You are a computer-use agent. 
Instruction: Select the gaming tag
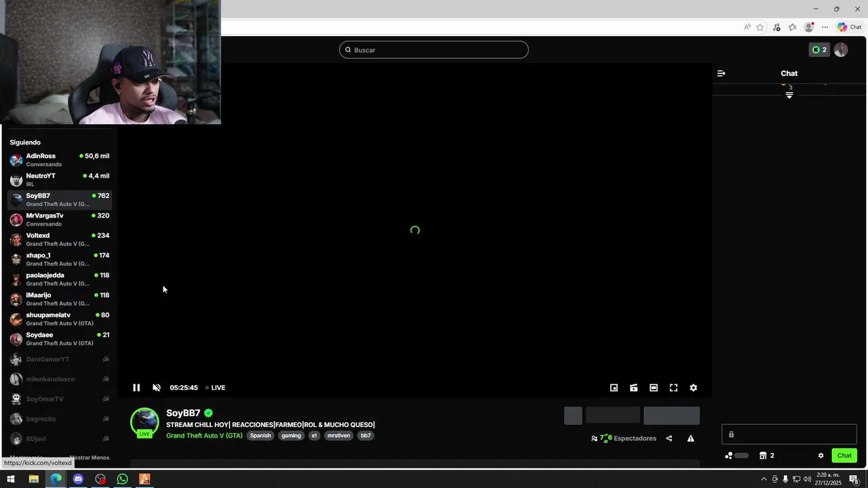[x=291, y=436]
